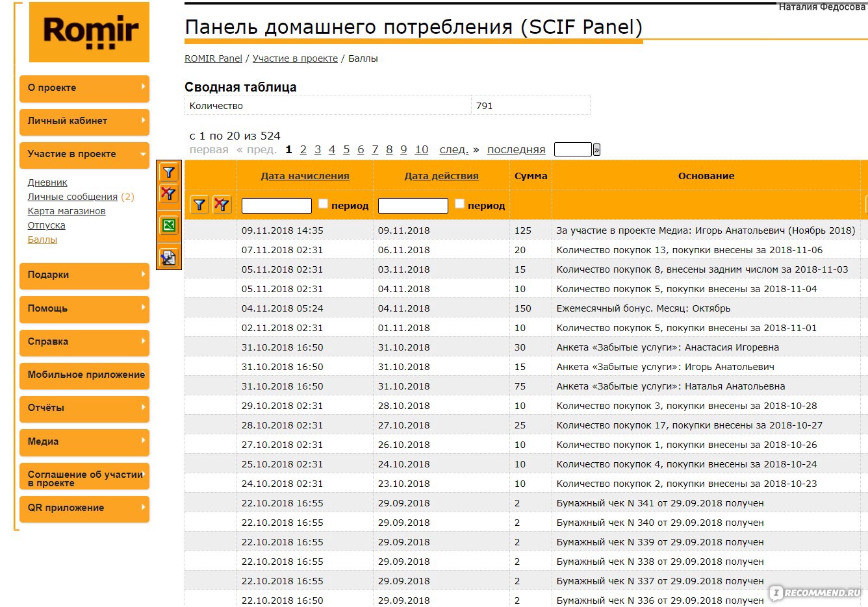The image size is (868, 607).
Task: Go to next page via след.
Action: pos(454,150)
